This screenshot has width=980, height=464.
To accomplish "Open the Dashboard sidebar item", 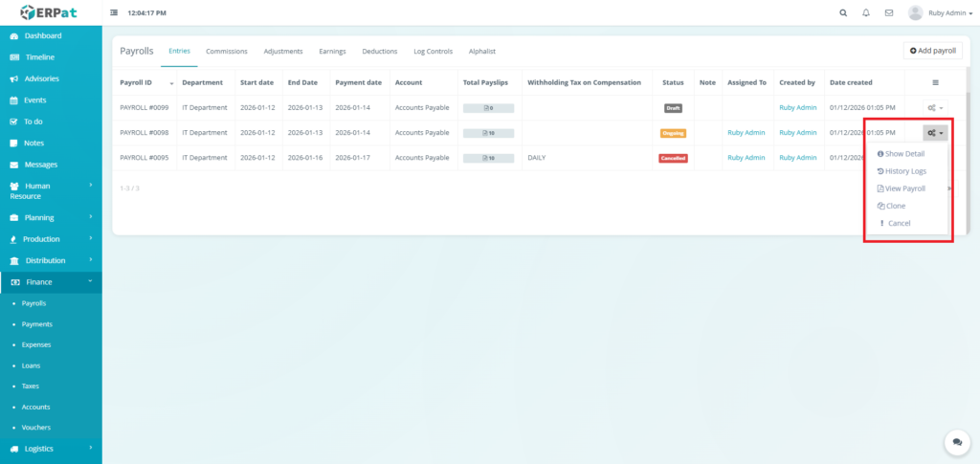I will [x=42, y=36].
